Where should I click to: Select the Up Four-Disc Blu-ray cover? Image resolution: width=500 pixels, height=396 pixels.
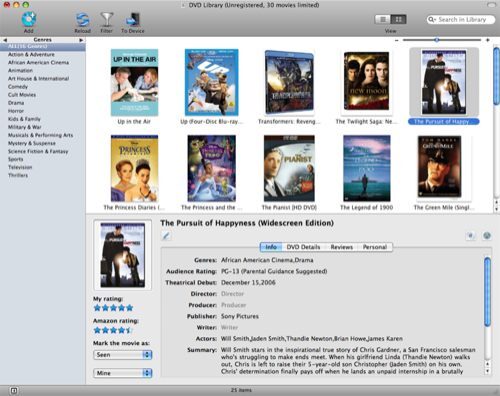coord(212,82)
